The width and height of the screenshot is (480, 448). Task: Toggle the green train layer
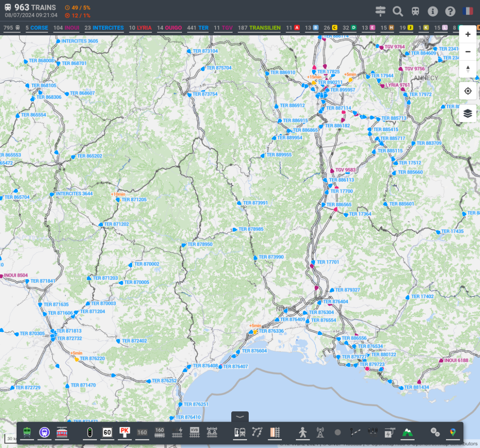tap(27, 432)
